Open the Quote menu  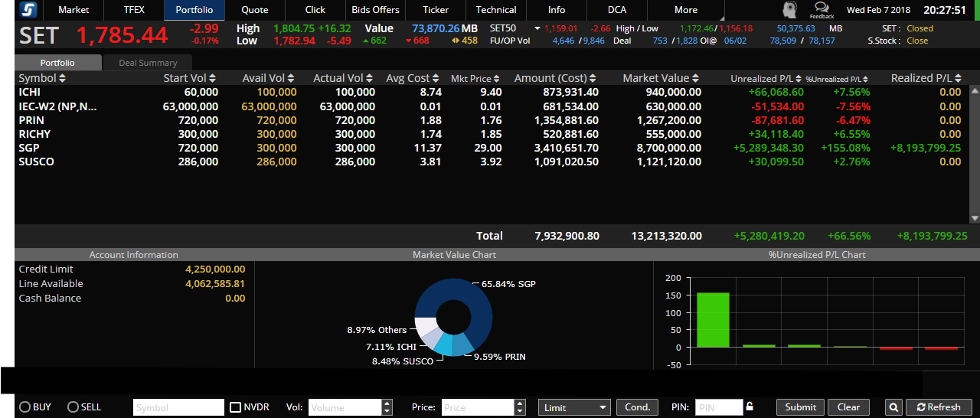[x=255, y=10]
